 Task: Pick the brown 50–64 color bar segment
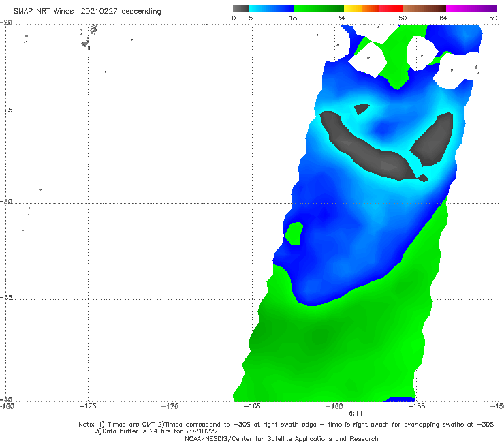click(x=424, y=8)
